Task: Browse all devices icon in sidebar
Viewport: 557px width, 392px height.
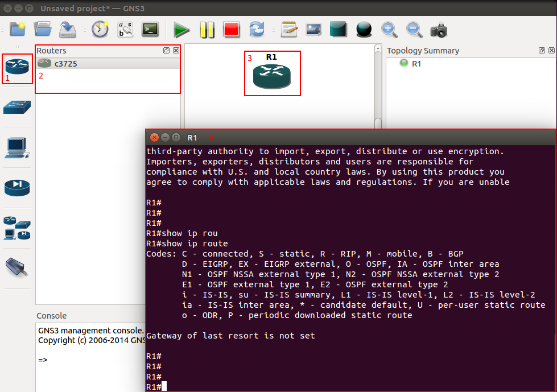Action: point(17,228)
